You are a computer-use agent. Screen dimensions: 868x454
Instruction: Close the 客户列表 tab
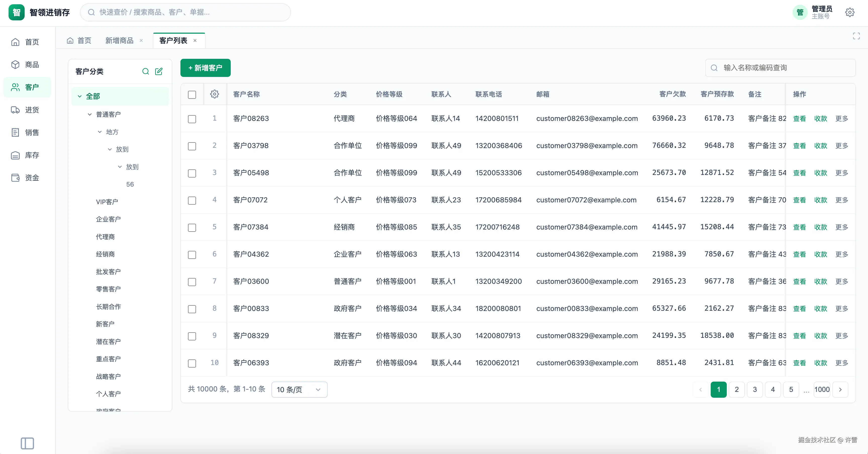coord(195,40)
